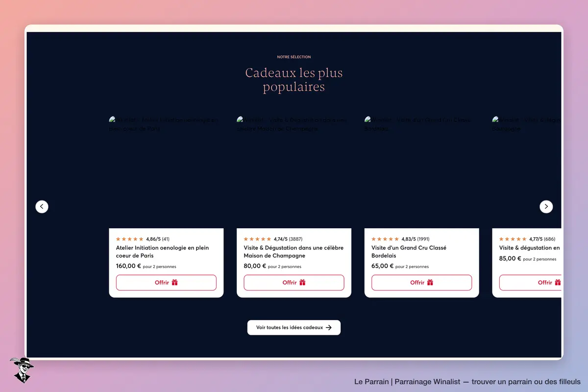This screenshot has width=588, height=392.
Task: Go to previous carousel slide arrow
Action: click(42, 207)
